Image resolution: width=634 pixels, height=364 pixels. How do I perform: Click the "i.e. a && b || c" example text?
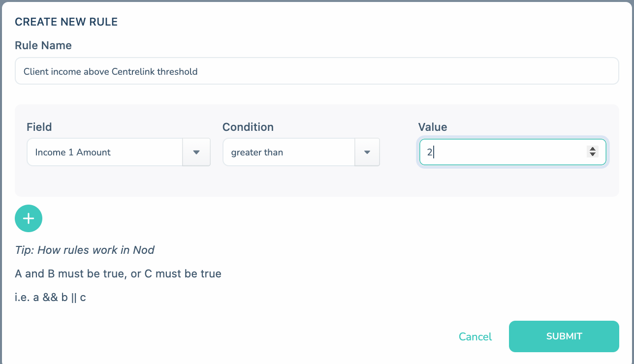(x=50, y=297)
